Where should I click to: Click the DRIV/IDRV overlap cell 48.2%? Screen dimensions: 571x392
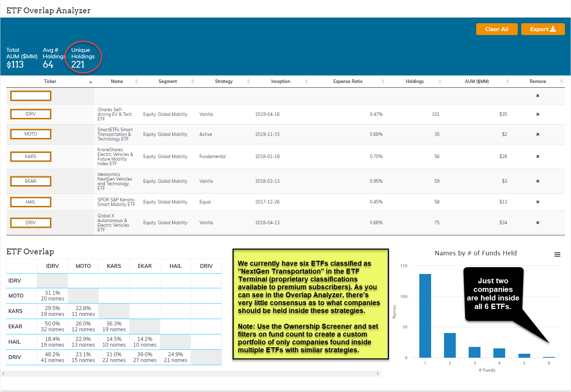[53, 357]
